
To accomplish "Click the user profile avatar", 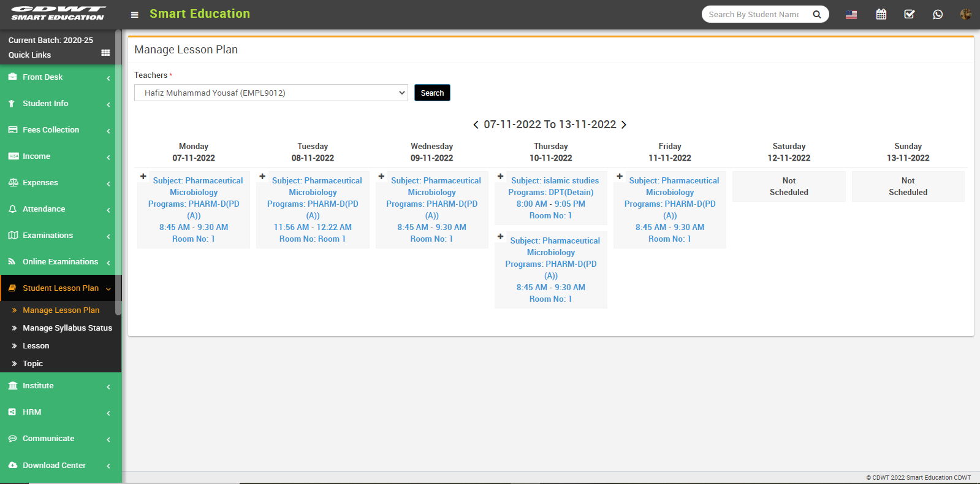I will (x=965, y=14).
